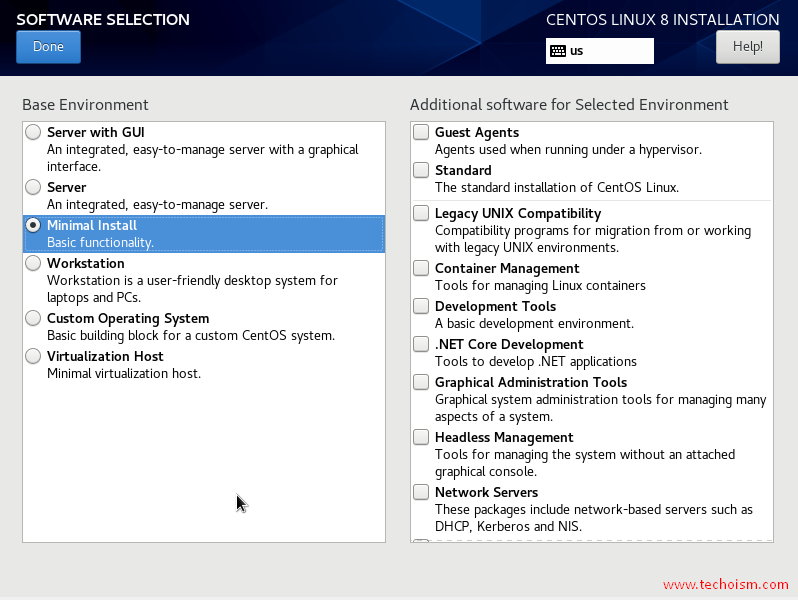Check Headless Management add-on
The width and height of the screenshot is (798, 600).
421,437
